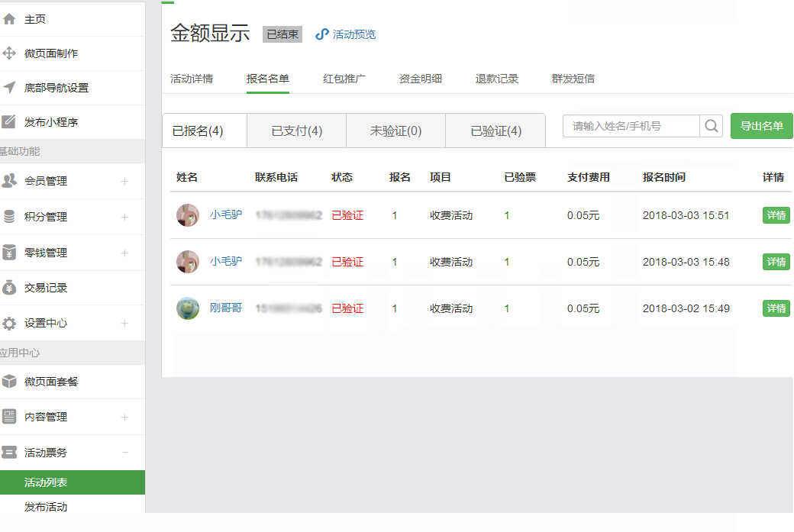Collapse the 活动票务 submenu minus sign
The height and width of the screenshot is (532, 794).
click(124, 453)
